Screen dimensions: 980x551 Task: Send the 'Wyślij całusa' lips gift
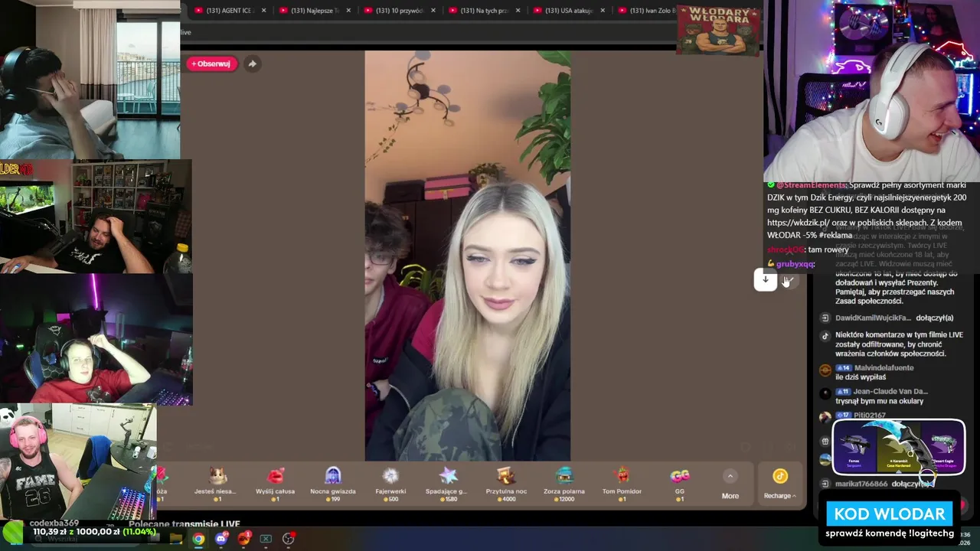[x=276, y=484]
